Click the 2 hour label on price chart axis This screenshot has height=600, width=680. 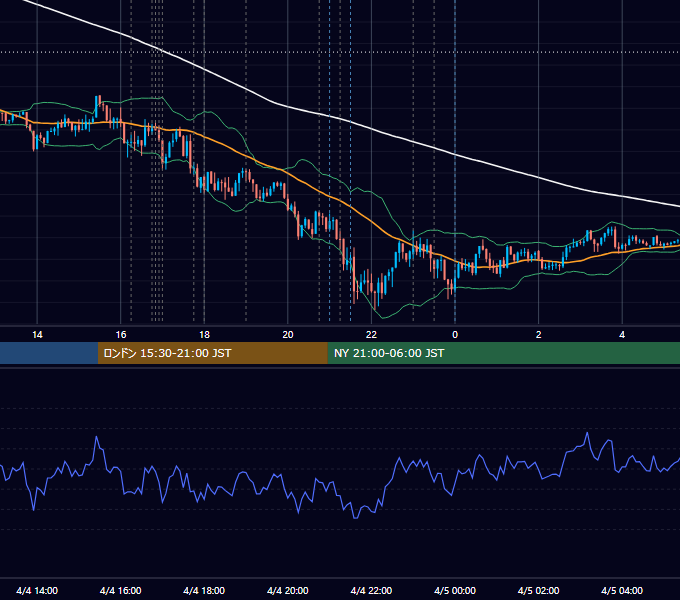(539, 335)
